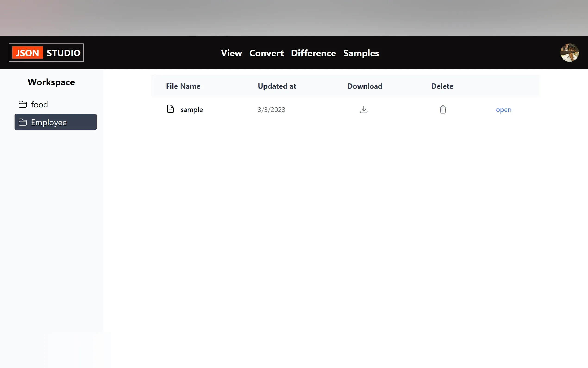Viewport: 588px width, 368px height.
Task: Click the sample file name
Action: pos(191,110)
